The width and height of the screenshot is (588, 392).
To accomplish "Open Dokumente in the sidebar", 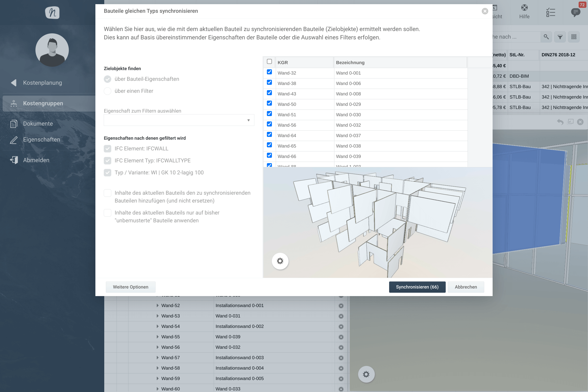I will coord(38,124).
